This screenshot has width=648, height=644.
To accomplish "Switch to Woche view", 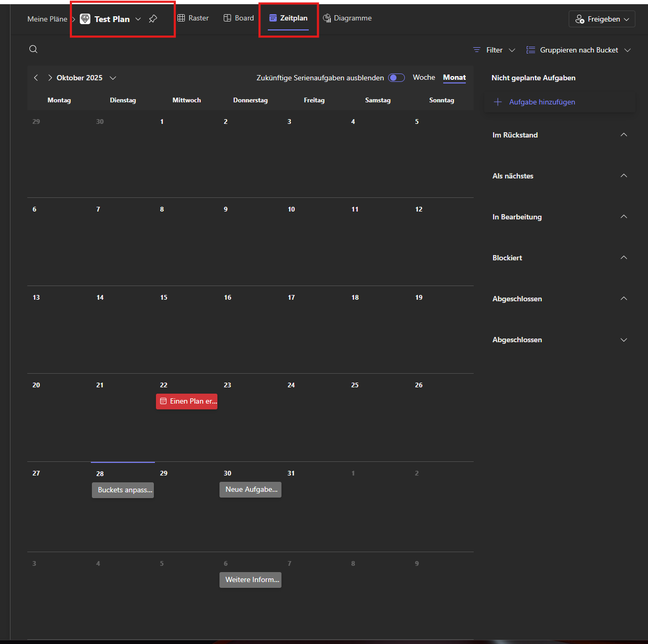I will [424, 77].
